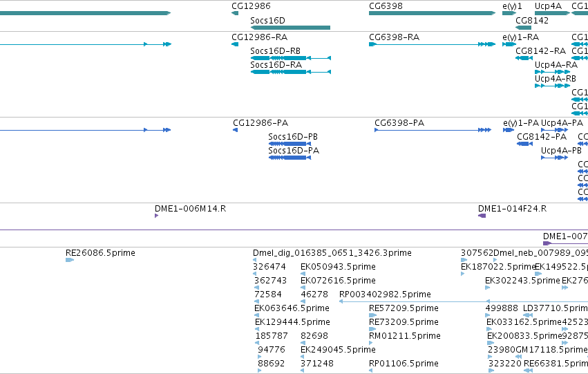588x374 pixels.
Task: Click the 362743 EST label
Action: [270, 281]
